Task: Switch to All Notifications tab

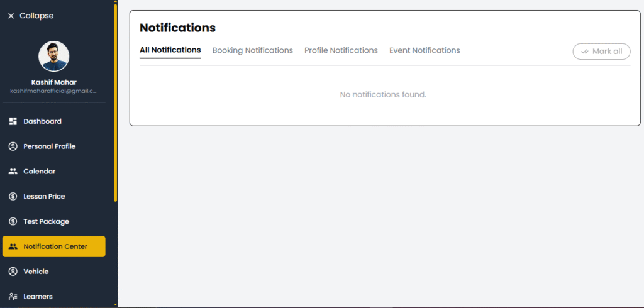Action: pyautogui.click(x=170, y=50)
